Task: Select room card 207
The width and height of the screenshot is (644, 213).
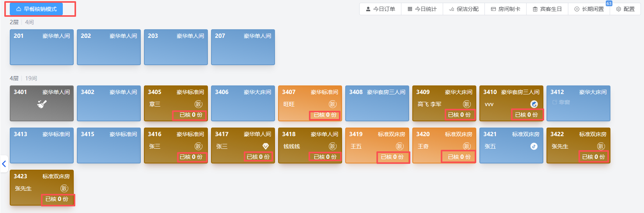Action: (x=243, y=47)
